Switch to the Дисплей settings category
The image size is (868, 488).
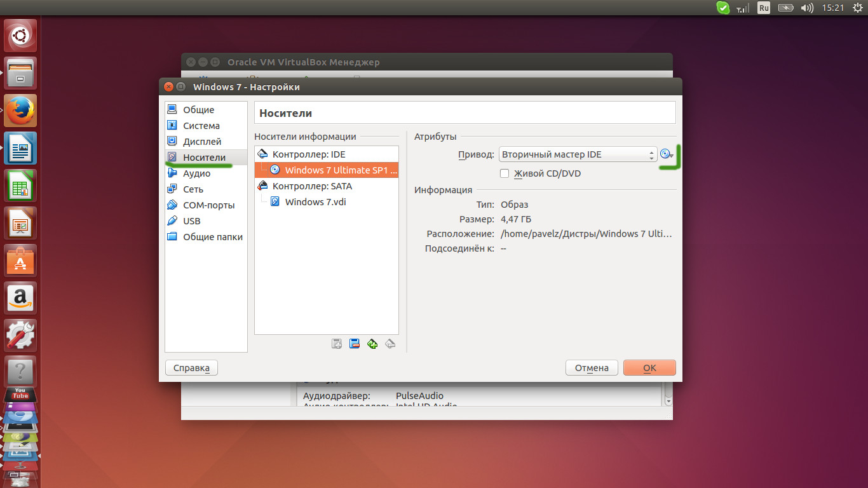[x=206, y=142]
